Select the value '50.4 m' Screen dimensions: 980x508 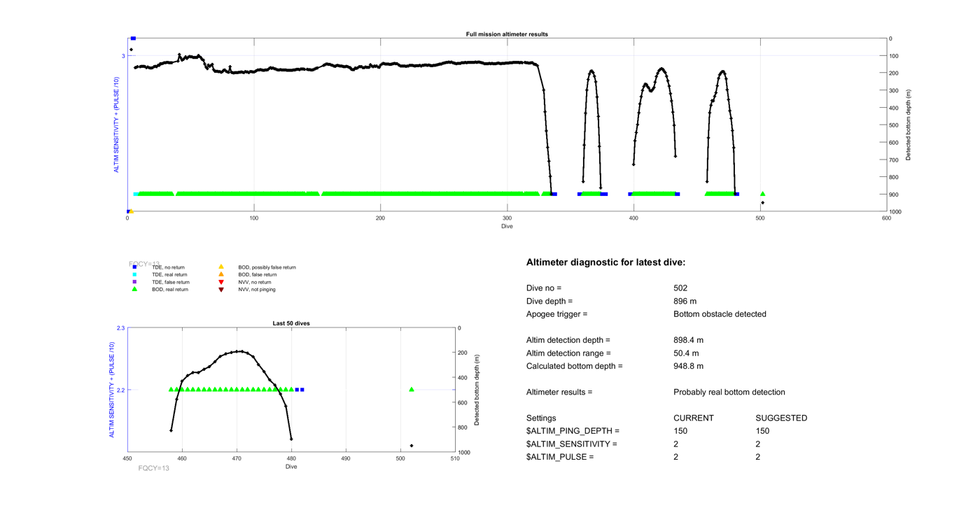click(686, 353)
